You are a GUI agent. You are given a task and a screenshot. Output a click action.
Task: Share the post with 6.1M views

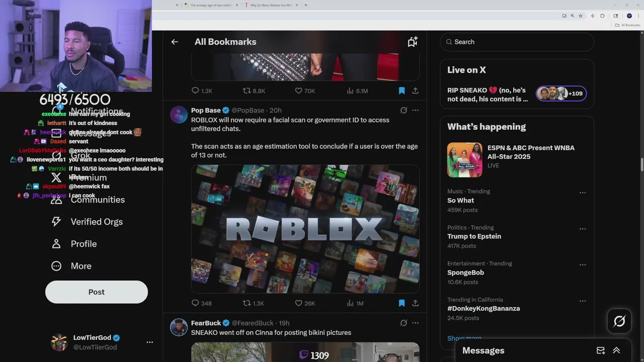click(x=415, y=91)
